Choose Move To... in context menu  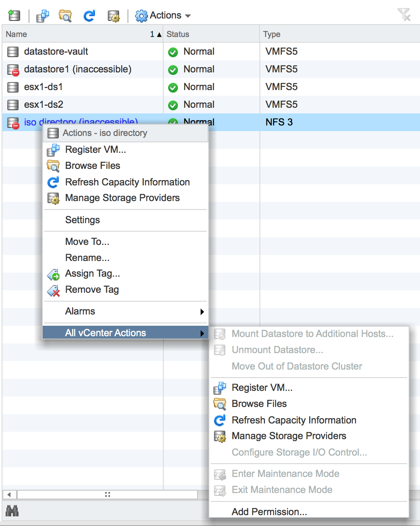pyautogui.click(x=126, y=242)
